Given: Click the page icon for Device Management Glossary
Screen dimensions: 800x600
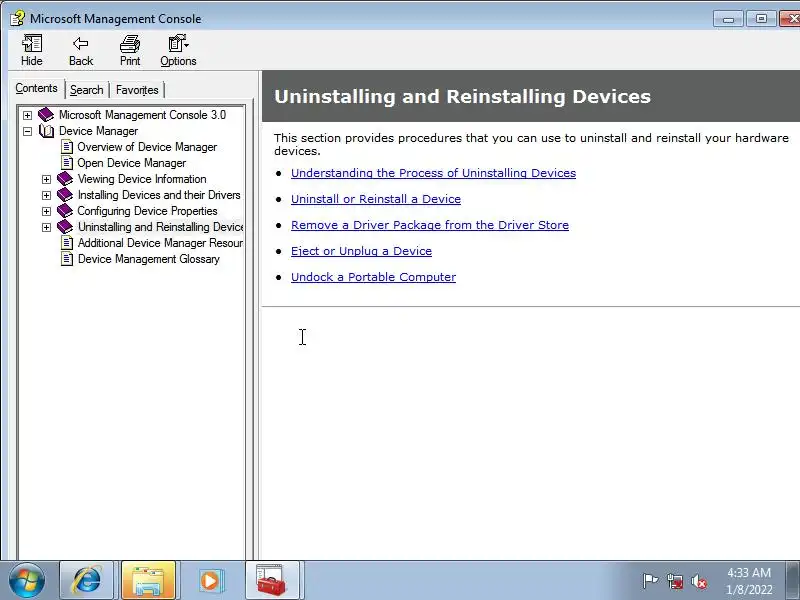Looking at the screenshot, I should pyautogui.click(x=67, y=259).
